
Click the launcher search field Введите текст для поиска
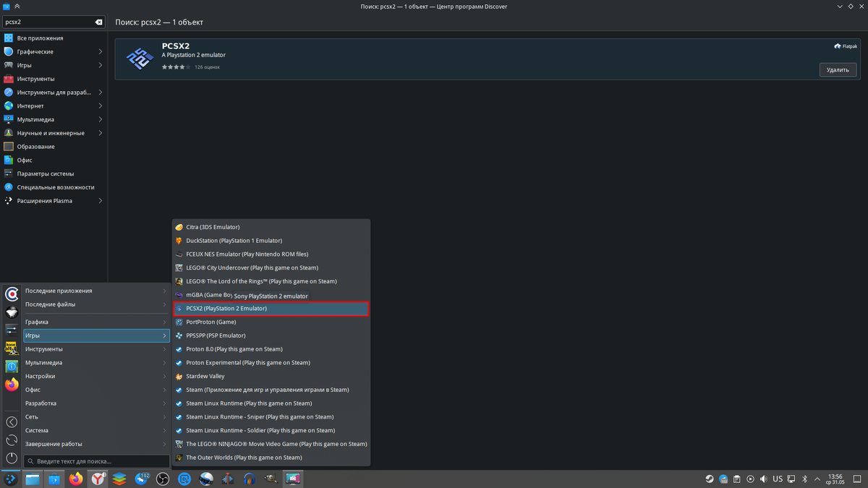[96, 461]
